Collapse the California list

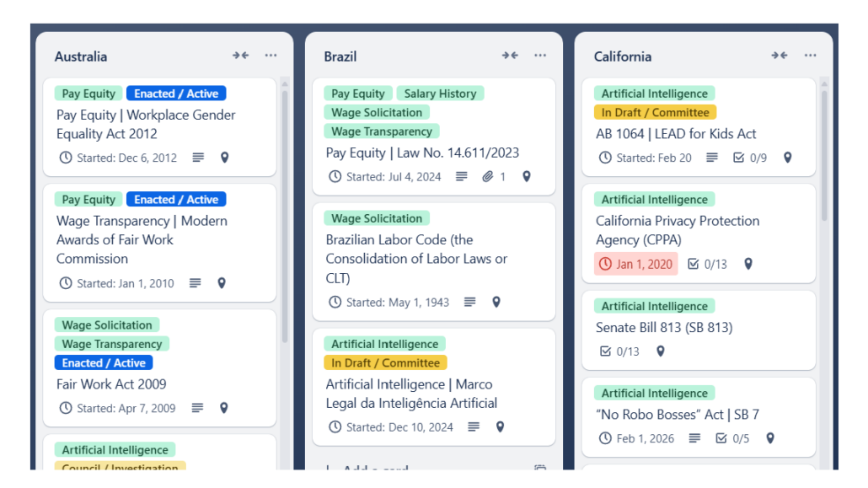(780, 56)
